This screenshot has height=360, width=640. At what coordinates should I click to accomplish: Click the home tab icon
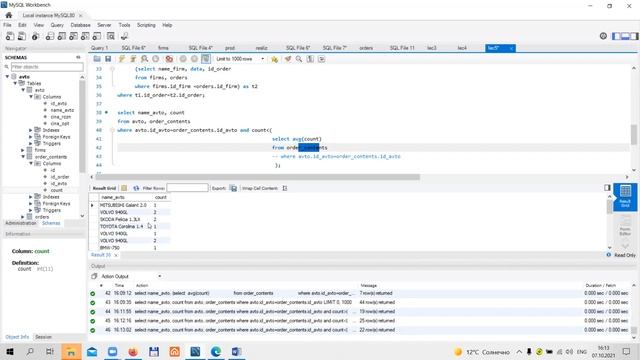point(9,15)
